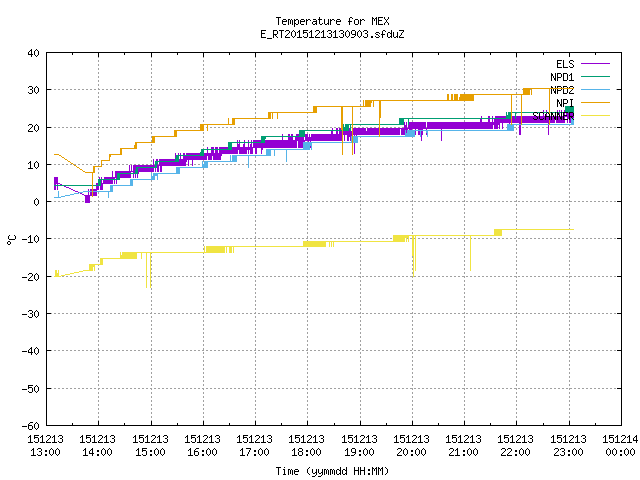
Task: Click the °C y-axis unit label
Action: (11, 240)
